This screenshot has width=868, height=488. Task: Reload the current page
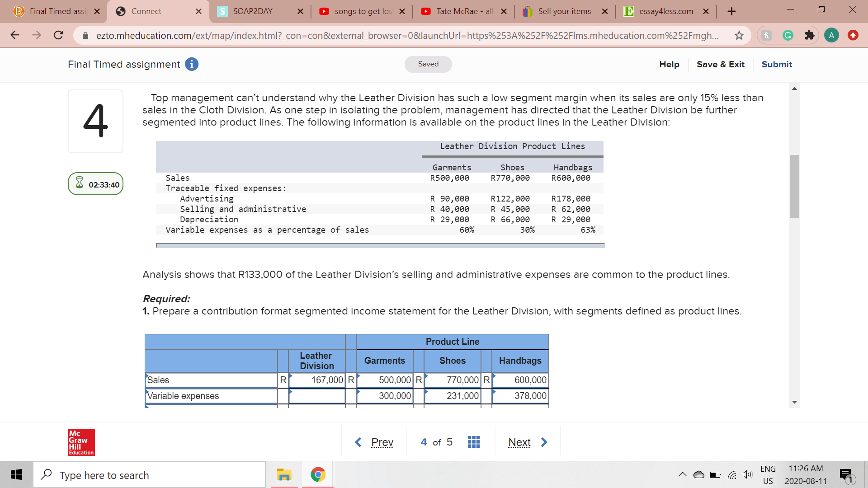(x=58, y=35)
